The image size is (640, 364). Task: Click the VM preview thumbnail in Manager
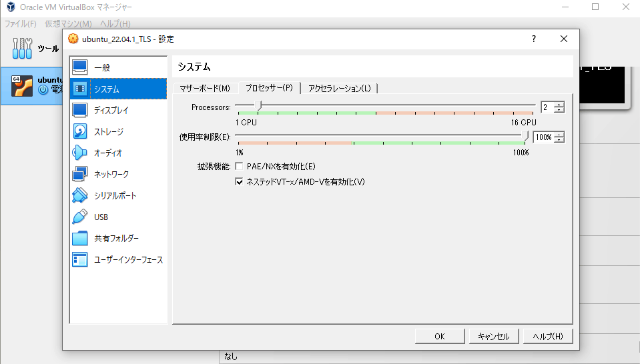(602, 85)
